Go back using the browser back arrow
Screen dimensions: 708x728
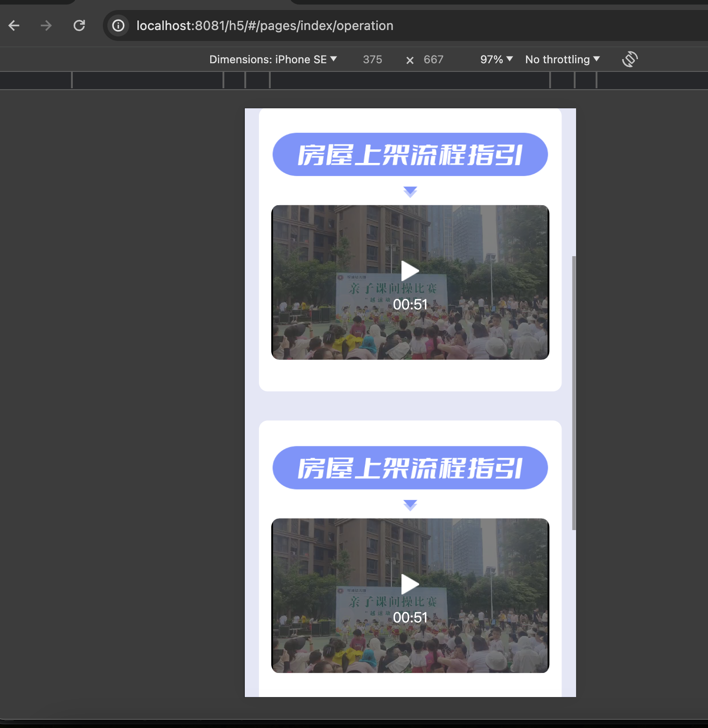(14, 25)
